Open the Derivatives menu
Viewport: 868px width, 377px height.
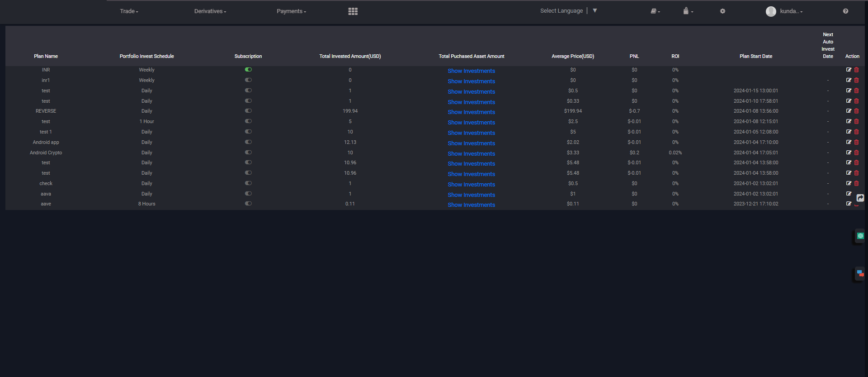click(x=210, y=11)
